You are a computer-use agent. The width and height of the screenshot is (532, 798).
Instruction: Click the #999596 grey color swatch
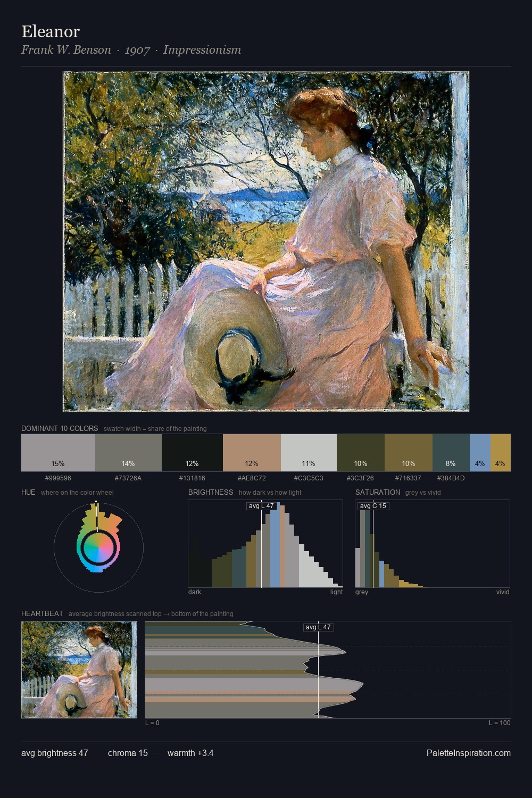[58, 453]
